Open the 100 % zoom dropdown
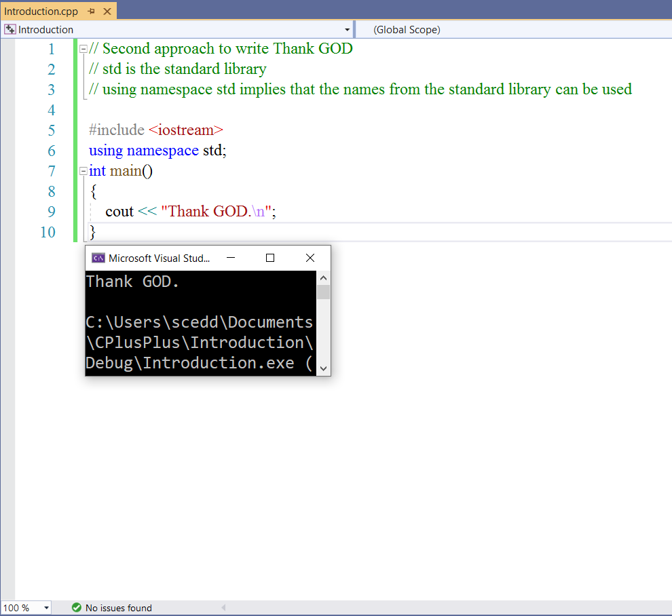The image size is (672, 616). 46,608
